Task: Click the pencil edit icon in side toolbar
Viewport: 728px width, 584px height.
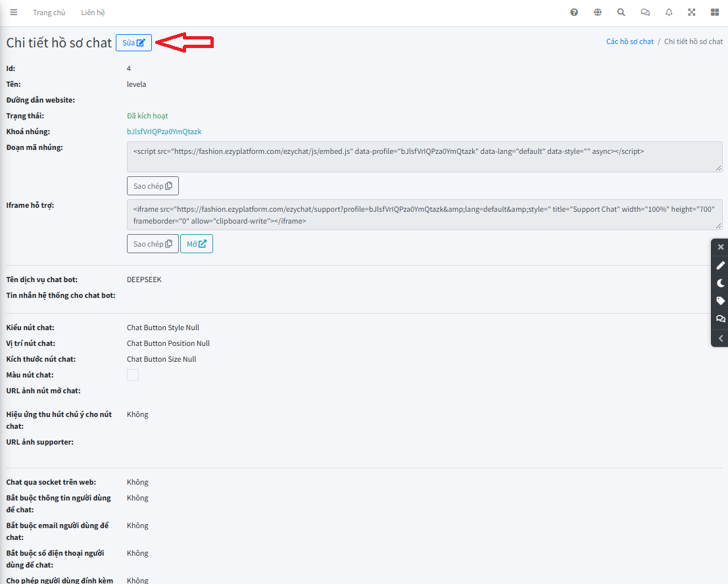Action: click(721, 265)
